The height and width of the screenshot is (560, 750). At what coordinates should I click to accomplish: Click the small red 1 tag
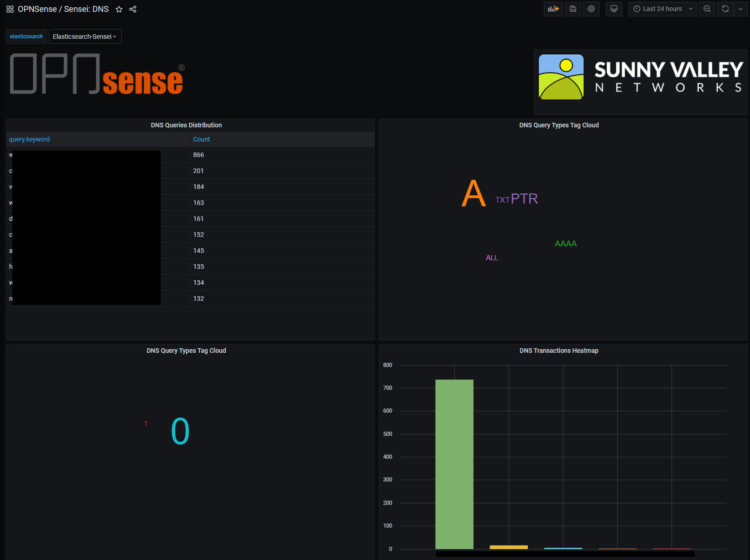point(146,424)
